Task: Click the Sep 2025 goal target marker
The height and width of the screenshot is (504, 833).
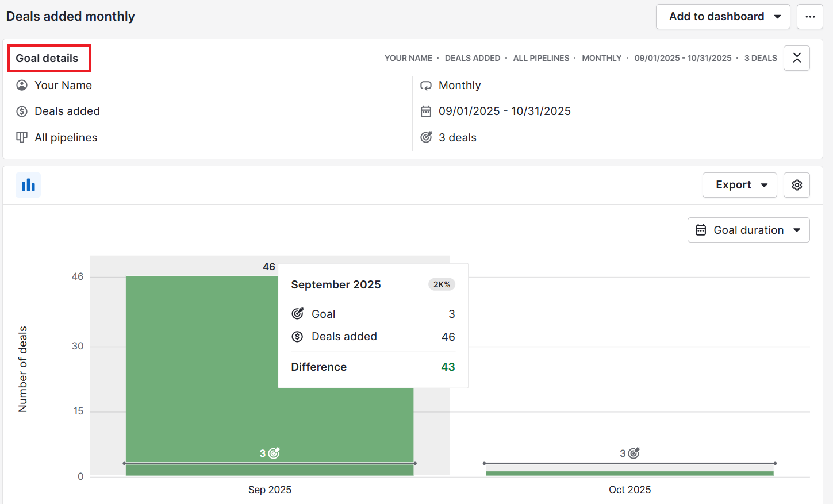Action: point(274,453)
